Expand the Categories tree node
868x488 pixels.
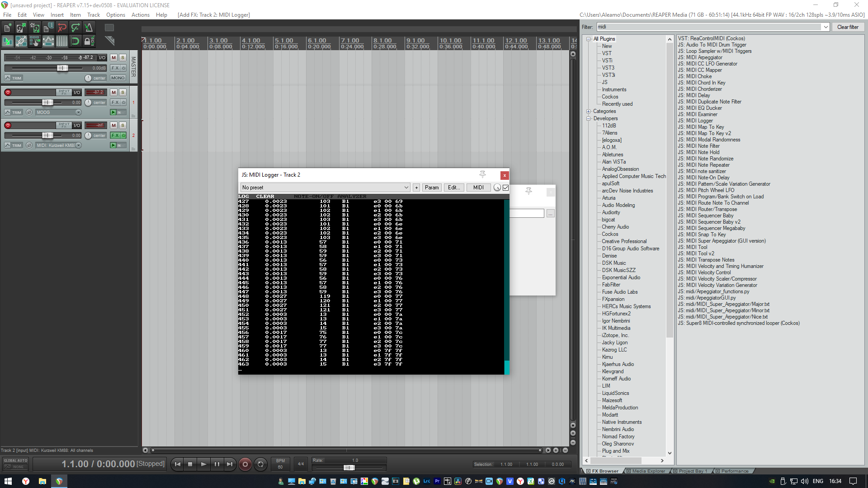[x=589, y=111]
